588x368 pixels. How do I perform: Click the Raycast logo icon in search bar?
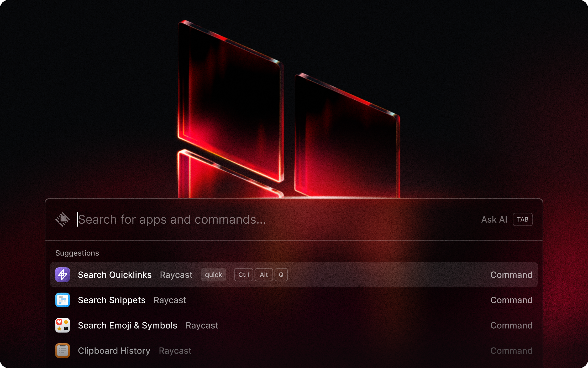coord(62,219)
